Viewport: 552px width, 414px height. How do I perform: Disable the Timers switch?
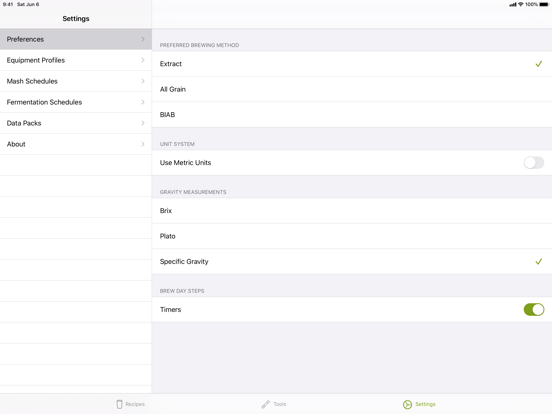[534, 309]
